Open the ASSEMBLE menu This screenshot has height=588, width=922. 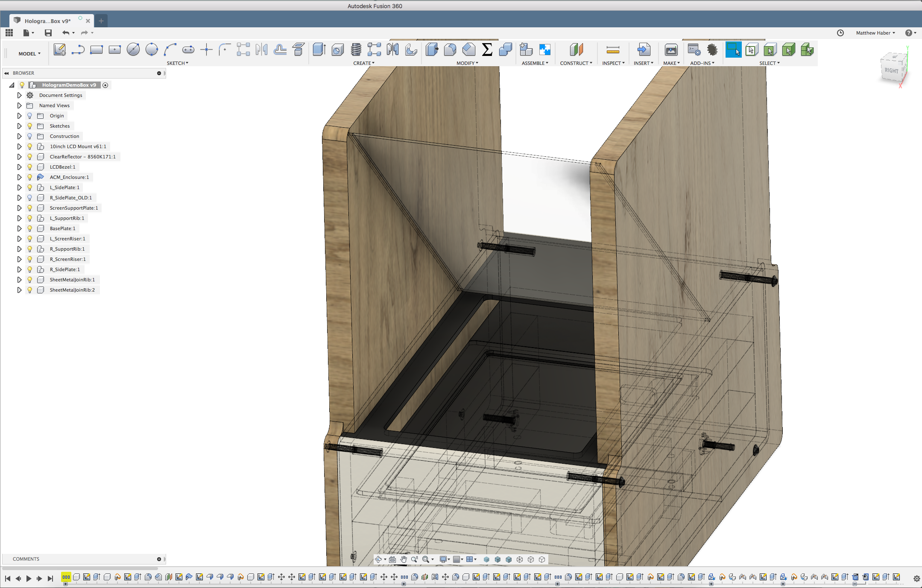pos(535,63)
